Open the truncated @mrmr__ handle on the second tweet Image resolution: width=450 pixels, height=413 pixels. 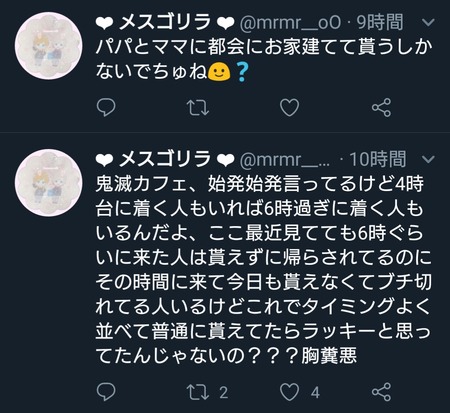tap(285, 160)
